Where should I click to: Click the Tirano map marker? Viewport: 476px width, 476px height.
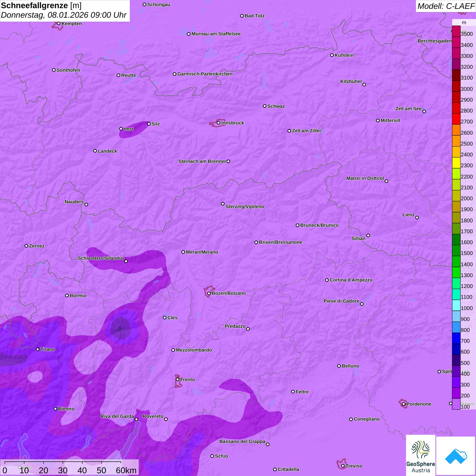pyautogui.click(x=38, y=349)
